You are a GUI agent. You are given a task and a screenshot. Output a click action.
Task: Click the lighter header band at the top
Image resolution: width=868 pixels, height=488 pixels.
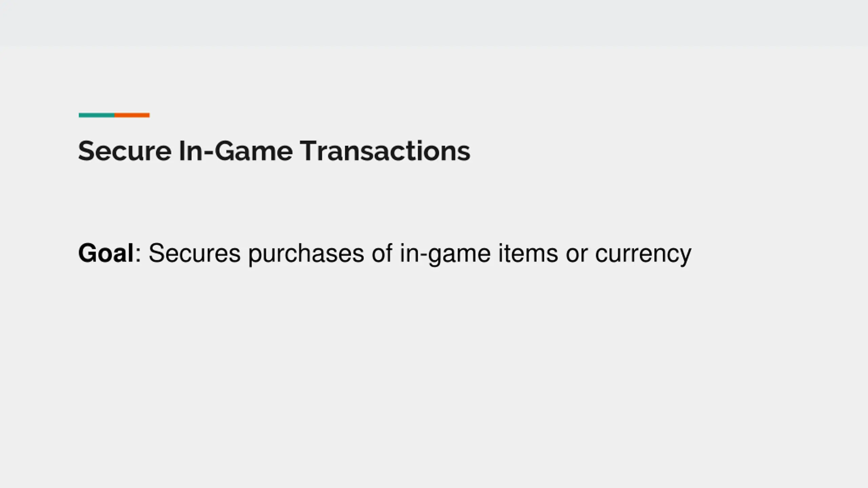tap(434, 22)
